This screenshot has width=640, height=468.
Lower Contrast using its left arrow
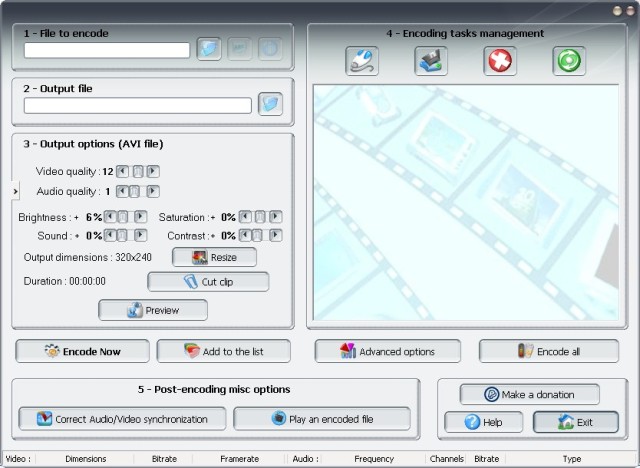(x=243, y=236)
